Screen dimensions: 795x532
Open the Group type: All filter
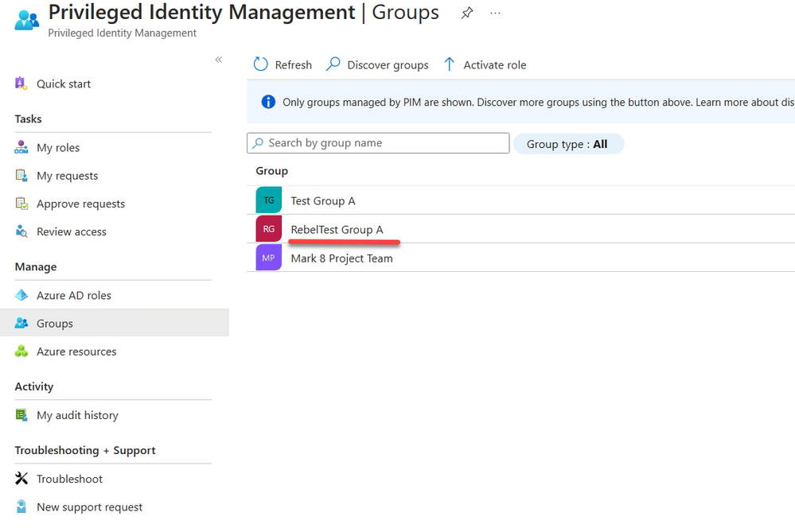point(568,144)
